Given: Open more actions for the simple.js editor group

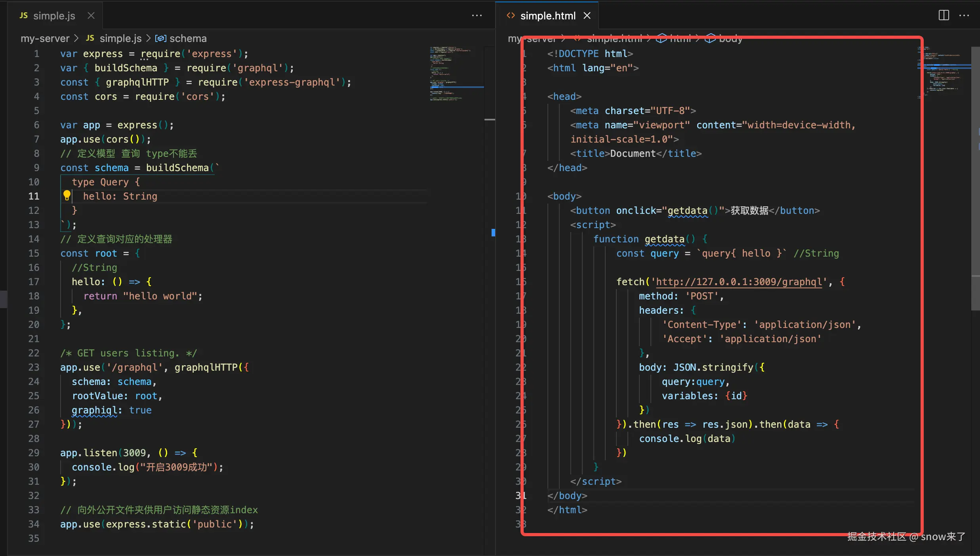Looking at the screenshot, I should 477,15.
